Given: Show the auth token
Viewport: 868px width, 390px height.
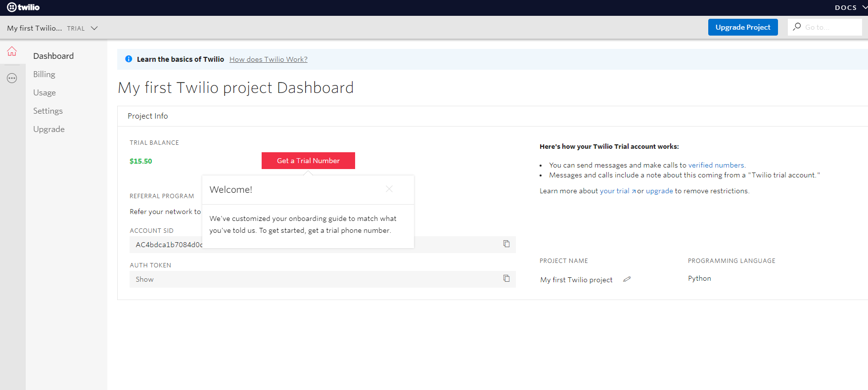Looking at the screenshot, I should (144, 279).
